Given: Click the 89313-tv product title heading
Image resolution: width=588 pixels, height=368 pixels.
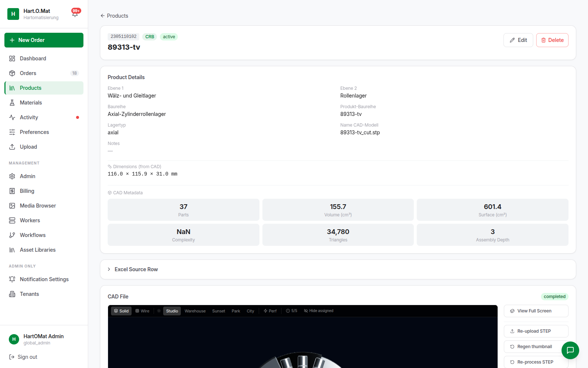Looking at the screenshot, I should point(124,47).
